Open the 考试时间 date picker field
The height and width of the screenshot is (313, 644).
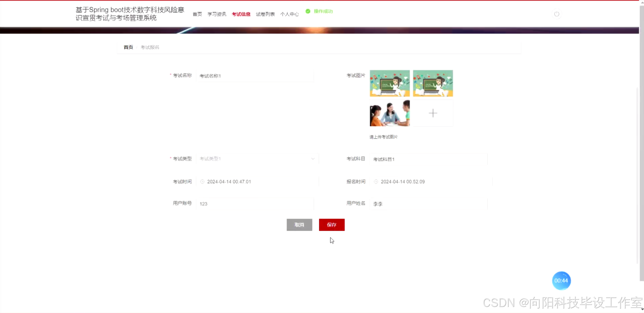(x=257, y=181)
